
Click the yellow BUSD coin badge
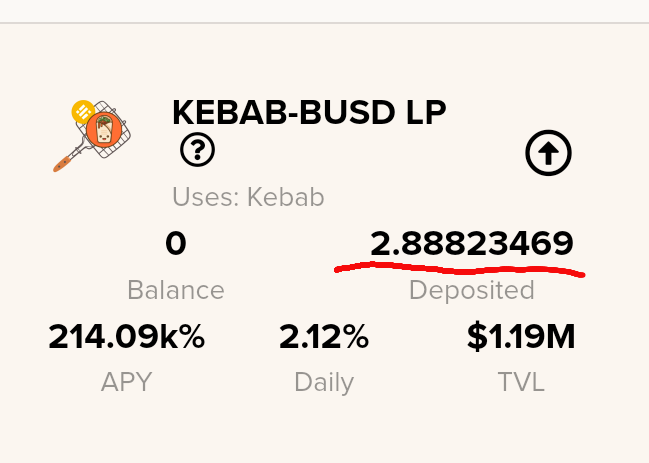(83, 111)
